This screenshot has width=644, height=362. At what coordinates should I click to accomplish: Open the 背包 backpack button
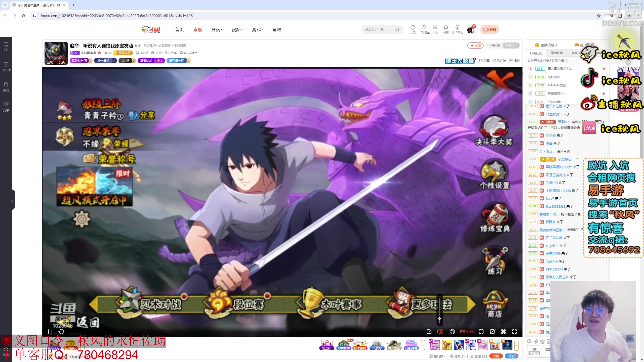click(x=511, y=356)
